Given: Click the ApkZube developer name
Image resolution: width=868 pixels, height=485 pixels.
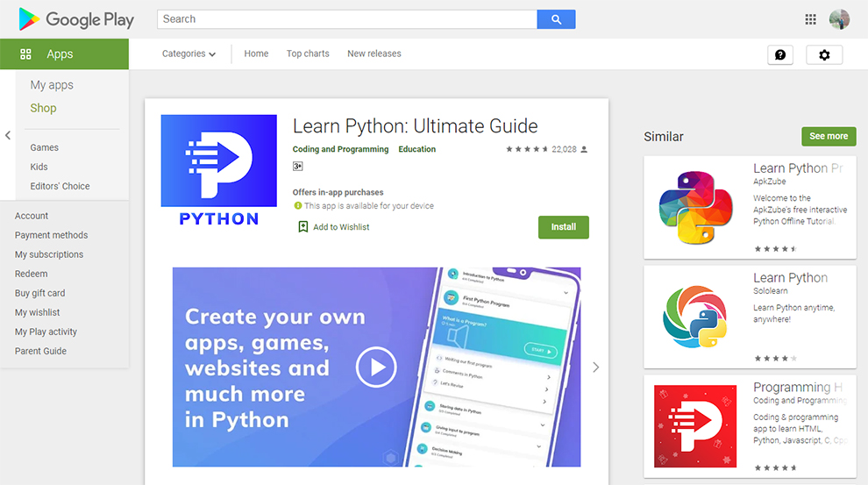Looking at the screenshot, I should 770,182.
